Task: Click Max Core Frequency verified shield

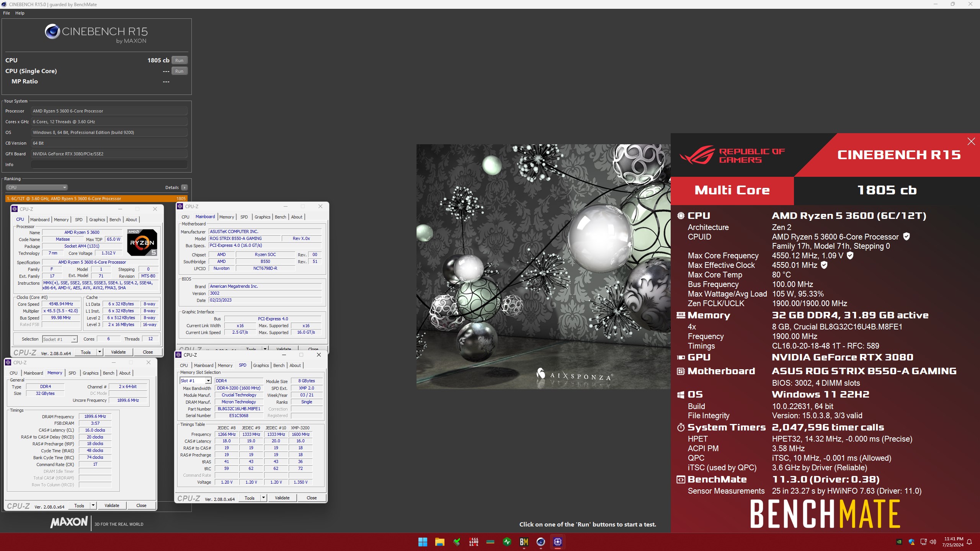Action: point(850,255)
